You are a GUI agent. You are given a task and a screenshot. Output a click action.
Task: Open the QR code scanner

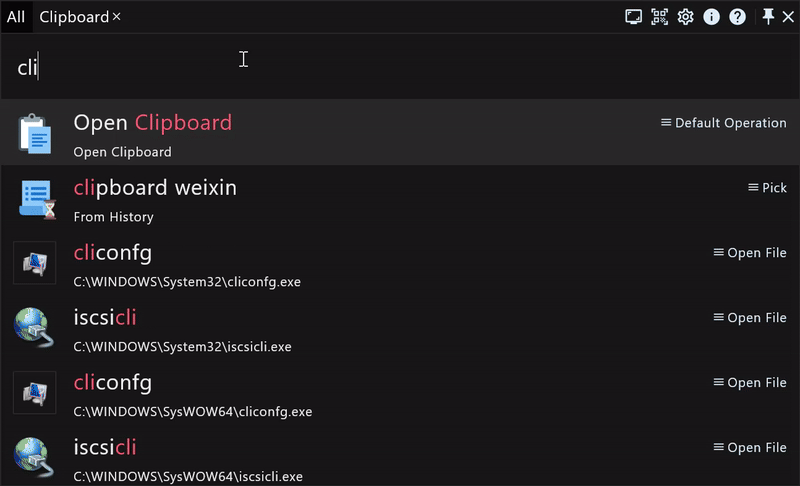[659, 17]
